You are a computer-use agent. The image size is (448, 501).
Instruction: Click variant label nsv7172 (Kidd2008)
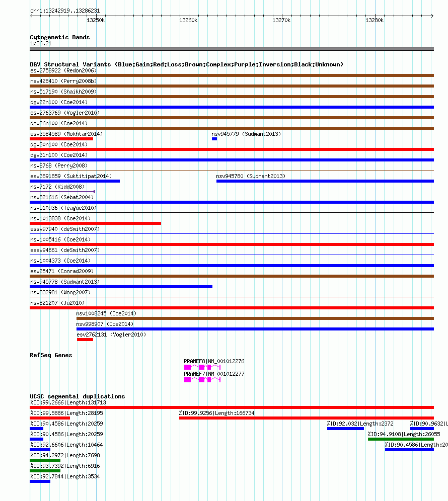(57, 187)
